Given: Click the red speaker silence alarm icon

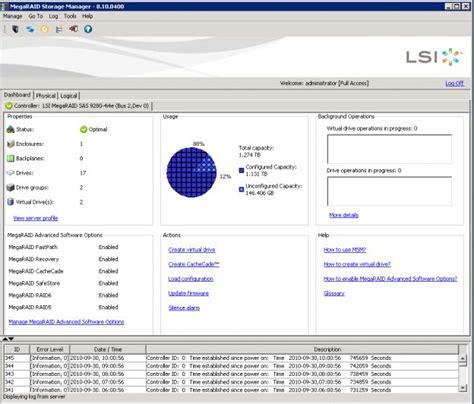Looking at the screenshot, I should (73, 29).
